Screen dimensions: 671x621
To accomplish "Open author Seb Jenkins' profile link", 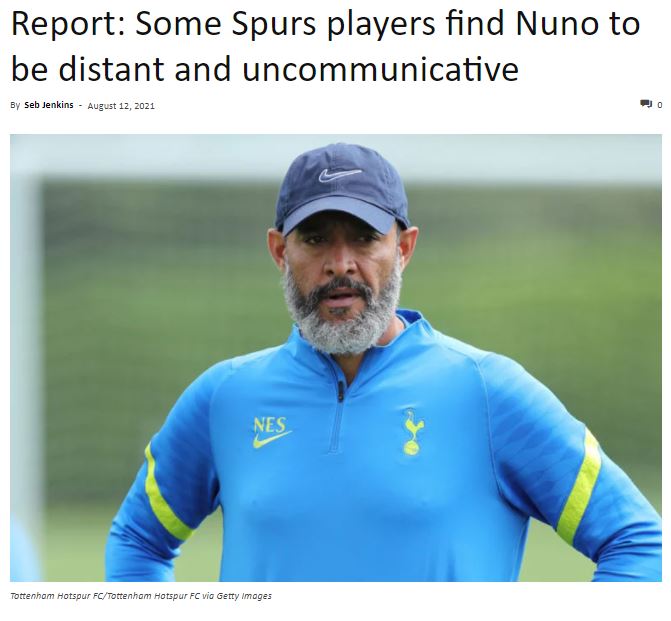I will click(49, 105).
